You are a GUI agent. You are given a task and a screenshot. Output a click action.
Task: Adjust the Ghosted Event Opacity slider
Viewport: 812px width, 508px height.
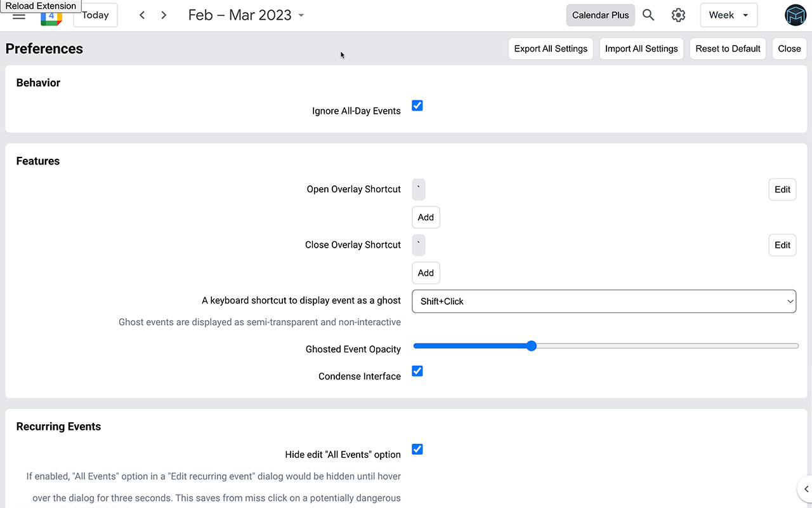[x=531, y=345]
